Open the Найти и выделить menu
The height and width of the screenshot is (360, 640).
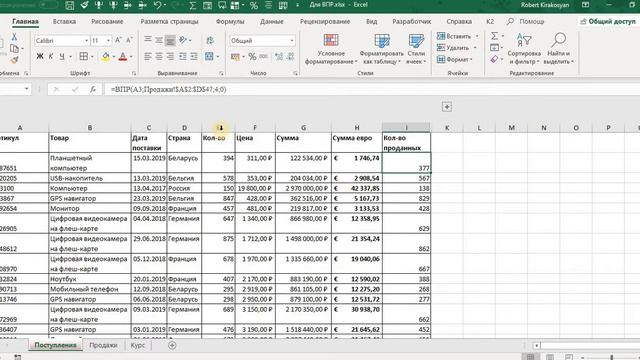558,49
